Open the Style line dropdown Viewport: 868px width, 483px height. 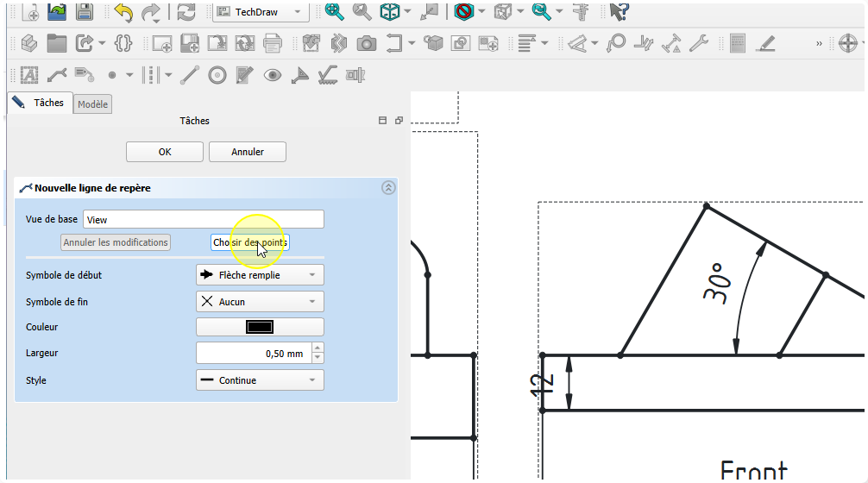261,380
